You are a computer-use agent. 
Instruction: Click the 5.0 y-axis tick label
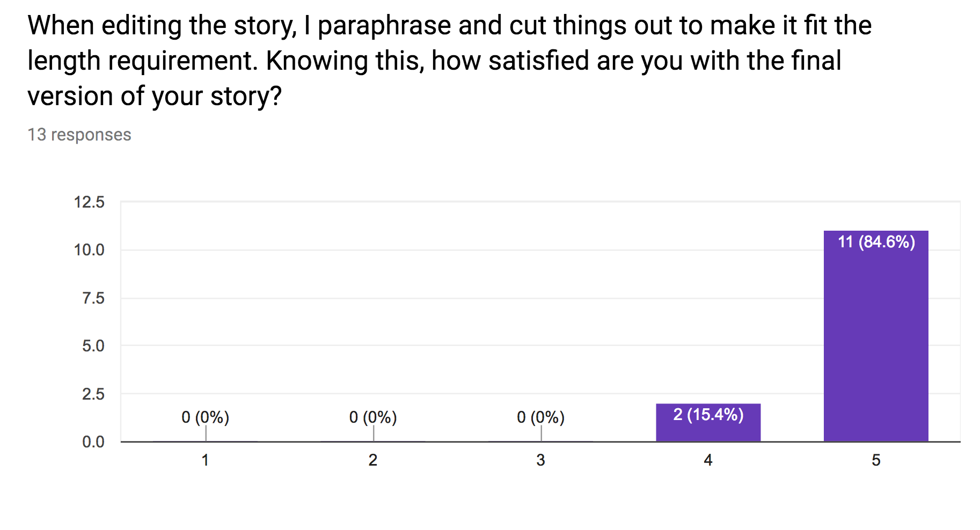(x=93, y=346)
